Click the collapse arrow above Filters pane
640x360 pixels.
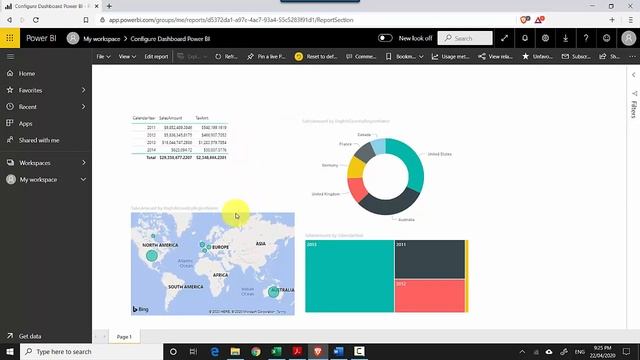pos(633,75)
